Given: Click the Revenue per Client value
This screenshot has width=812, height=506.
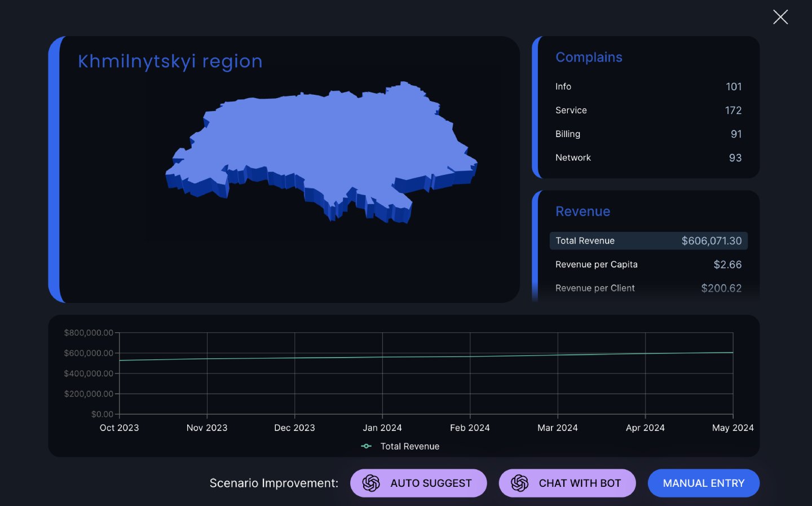Looking at the screenshot, I should coord(722,288).
